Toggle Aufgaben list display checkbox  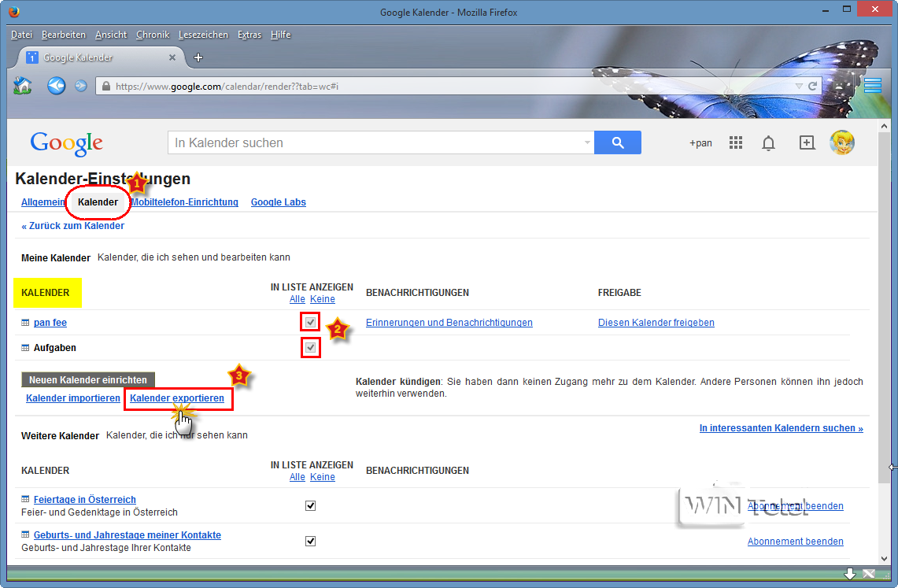pos(310,348)
